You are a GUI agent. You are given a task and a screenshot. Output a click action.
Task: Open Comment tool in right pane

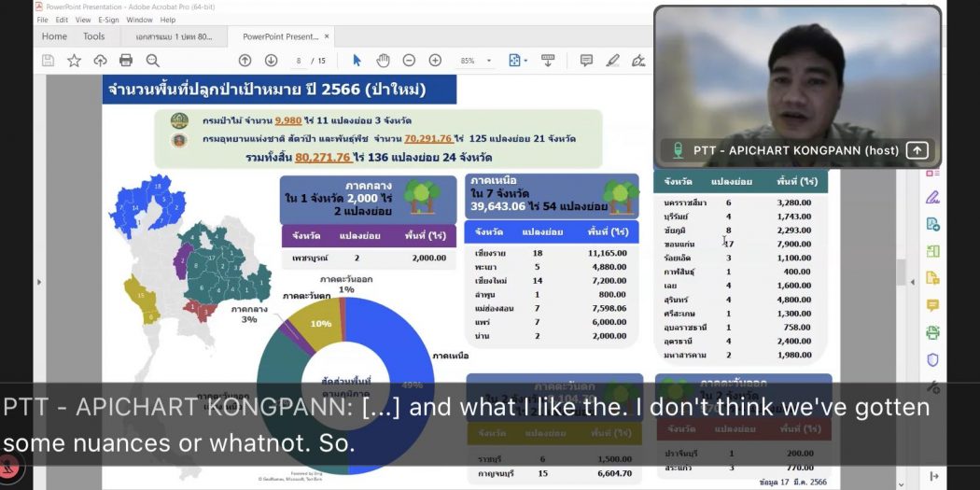pyautogui.click(x=932, y=305)
